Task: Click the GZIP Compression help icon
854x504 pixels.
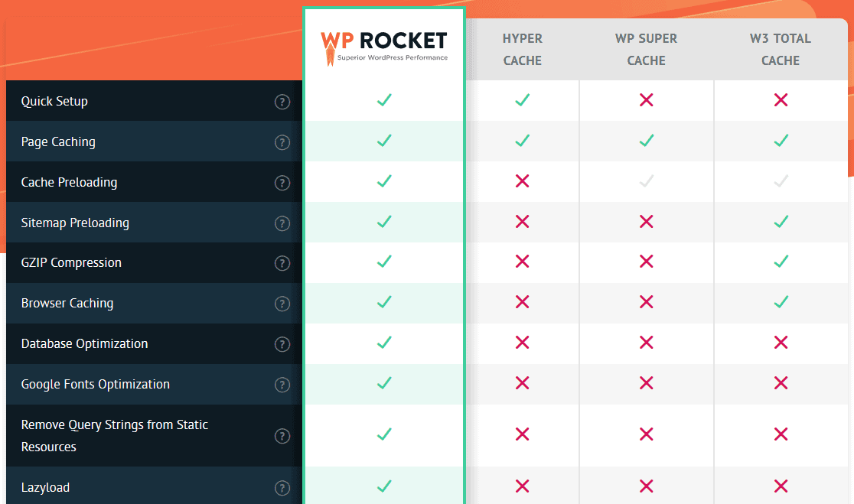Action: (282, 263)
